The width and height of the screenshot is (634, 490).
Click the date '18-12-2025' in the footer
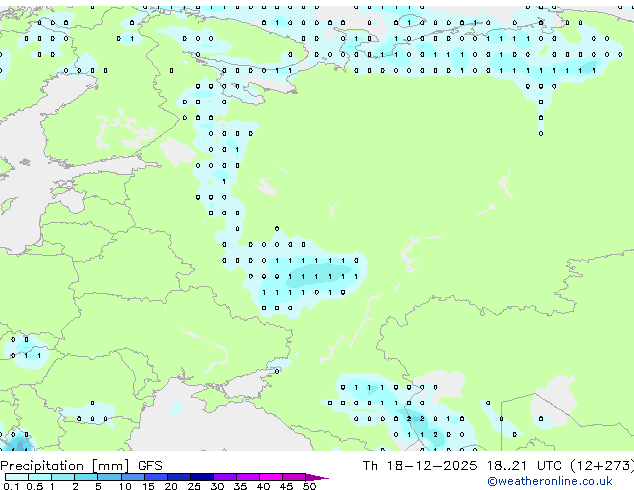pyautogui.click(x=431, y=466)
